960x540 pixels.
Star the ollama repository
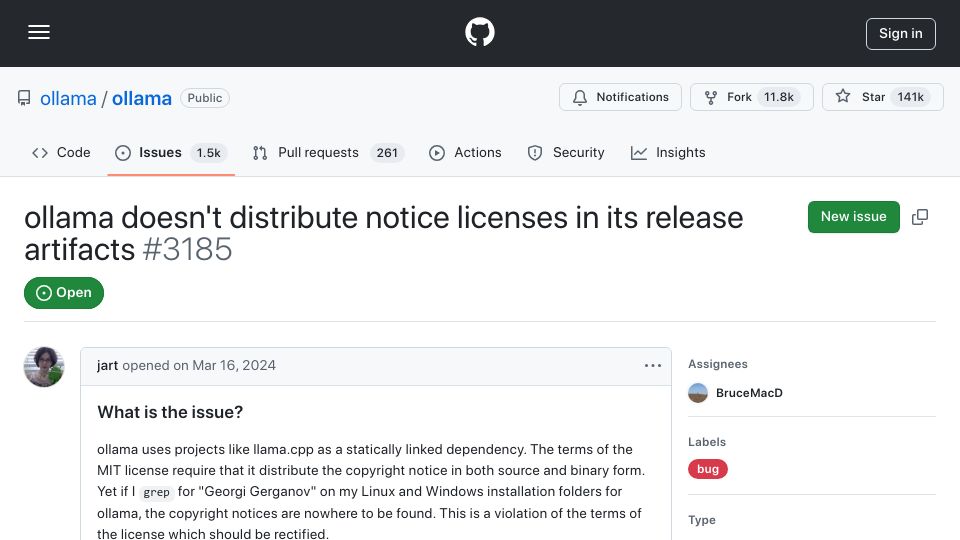tap(882, 97)
